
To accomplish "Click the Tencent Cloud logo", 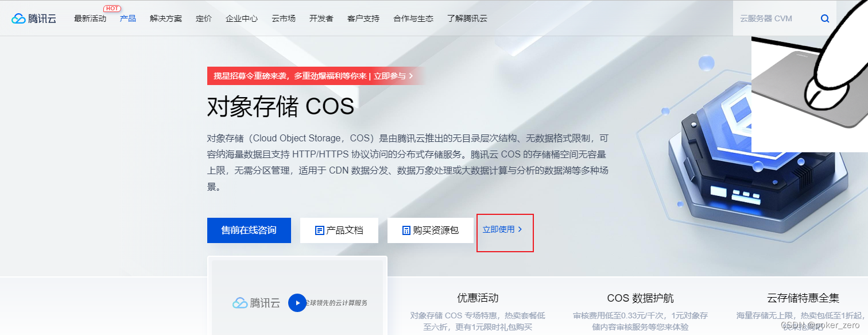I will click(x=34, y=18).
